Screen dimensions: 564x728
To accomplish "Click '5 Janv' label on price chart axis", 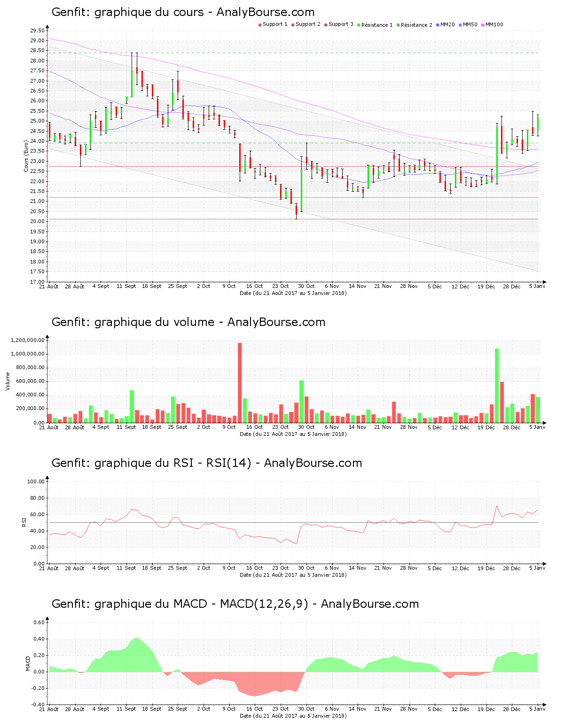I will tap(537, 286).
